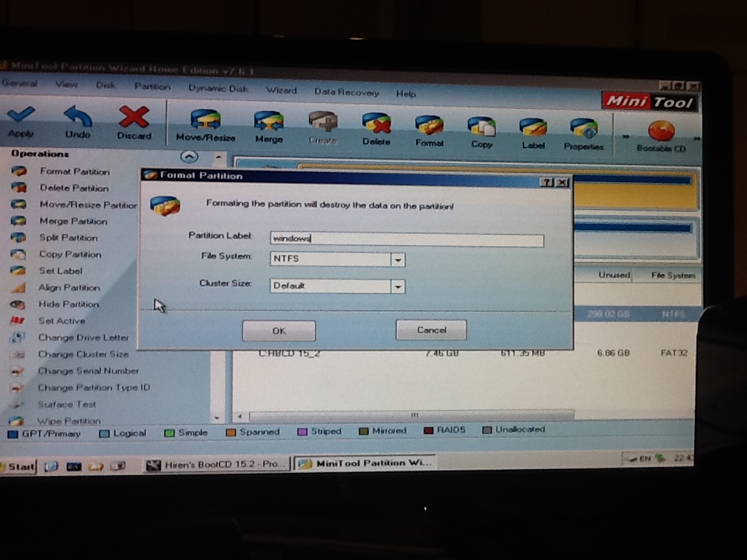Click the 6.86 GB unused value
Viewport: 747px width, 560px height.
tap(613, 353)
